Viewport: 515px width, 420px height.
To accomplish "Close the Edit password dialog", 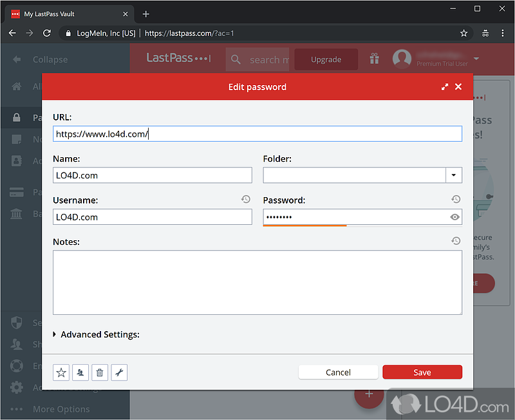I will 458,87.
